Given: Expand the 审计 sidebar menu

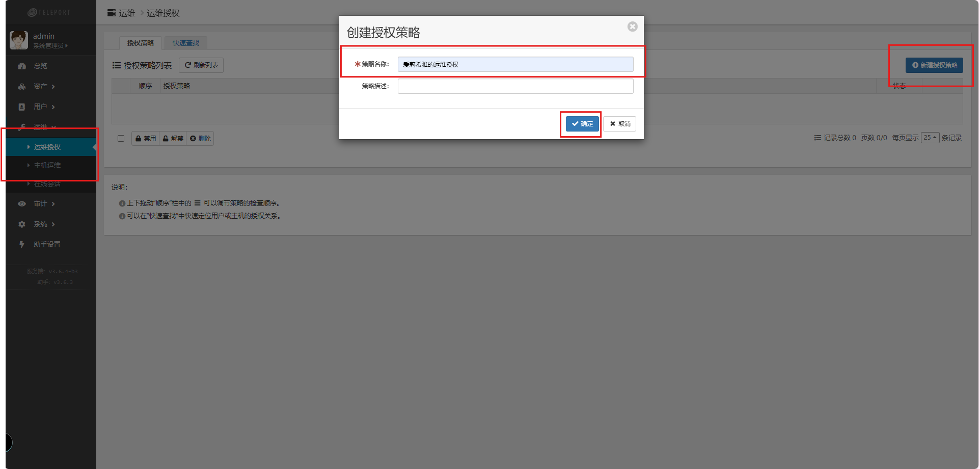Looking at the screenshot, I should (x=43, y=203).
